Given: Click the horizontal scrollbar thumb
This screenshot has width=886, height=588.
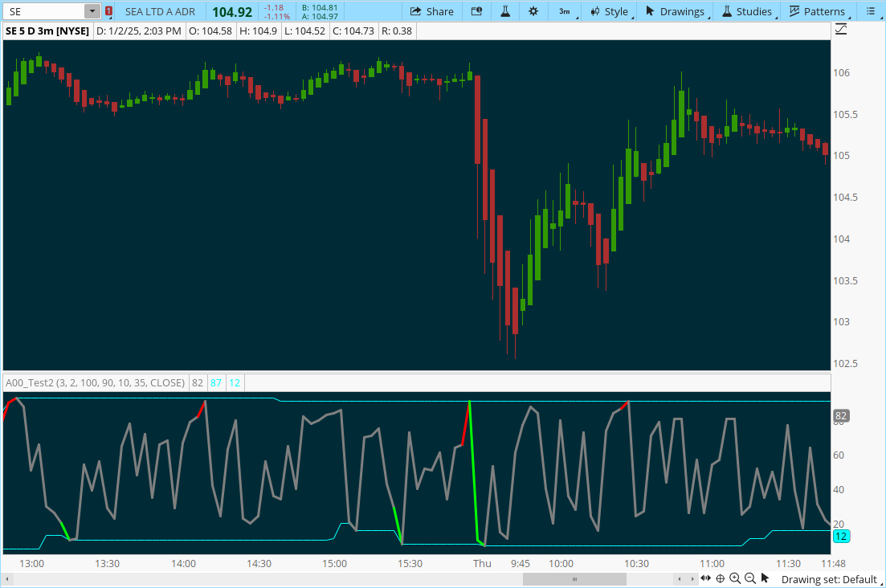Looking at the screenshot, I should click(574, 578).
